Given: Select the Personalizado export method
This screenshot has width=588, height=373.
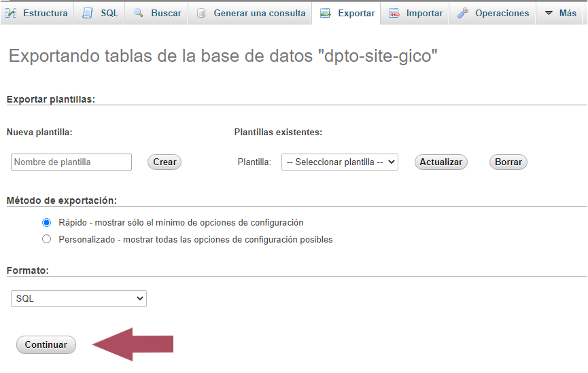Looking at the screenshot, I should 47,239.
